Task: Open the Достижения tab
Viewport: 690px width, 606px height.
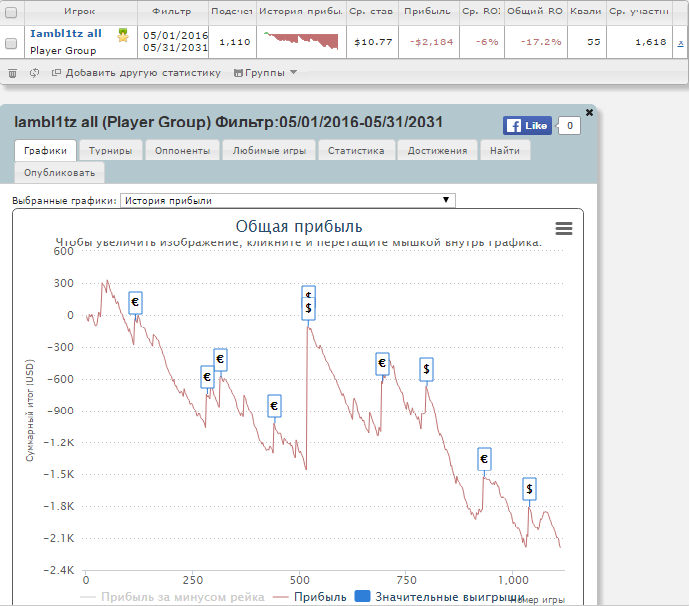Action: click(x=437, y=151)
